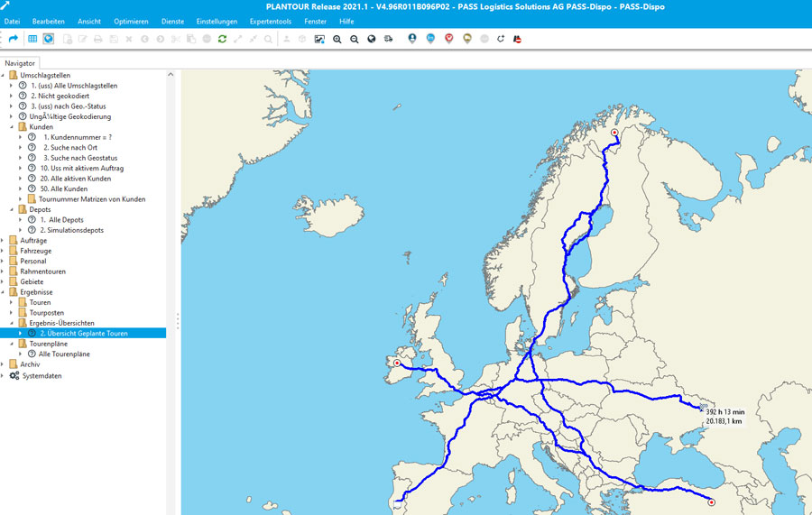Click the greyed scissors cut icon
Viewport: 812px width, 515px height.
(176, 39)
